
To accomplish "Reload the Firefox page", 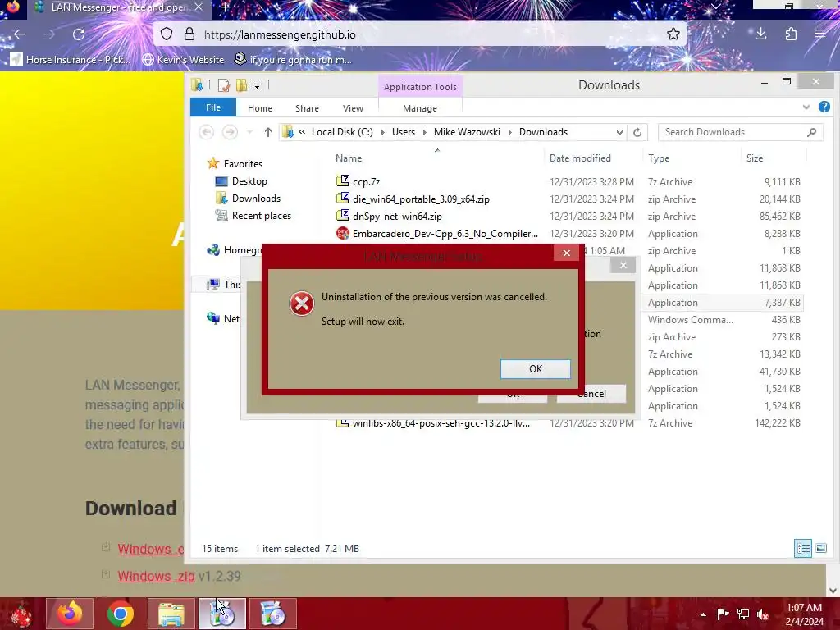I will click(79, 34).
